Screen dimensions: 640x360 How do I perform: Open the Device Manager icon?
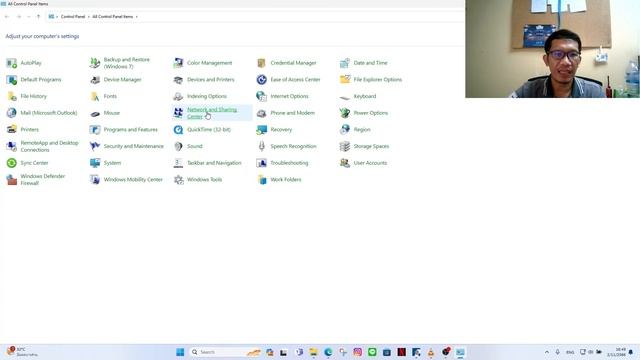coord(95,80)
